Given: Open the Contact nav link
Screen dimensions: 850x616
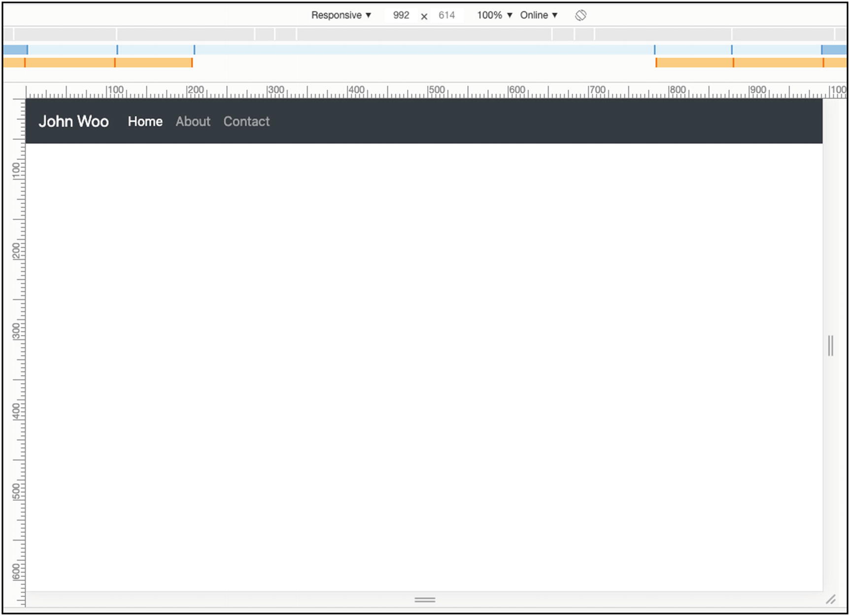Looking at the screenshot, I should tap(246, 122).
